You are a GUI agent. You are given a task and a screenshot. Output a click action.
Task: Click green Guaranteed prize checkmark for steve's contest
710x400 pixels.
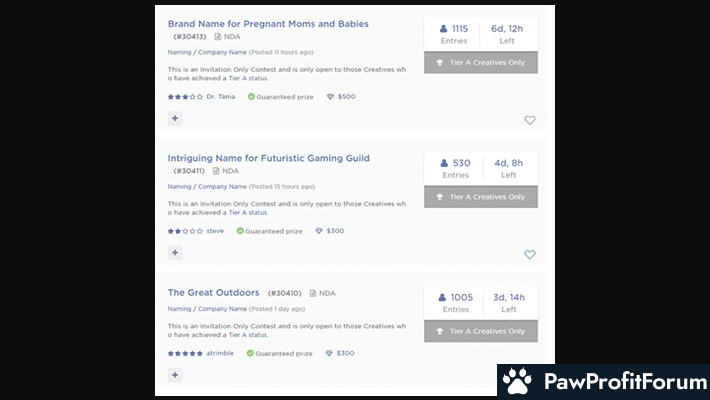[240, 231]
